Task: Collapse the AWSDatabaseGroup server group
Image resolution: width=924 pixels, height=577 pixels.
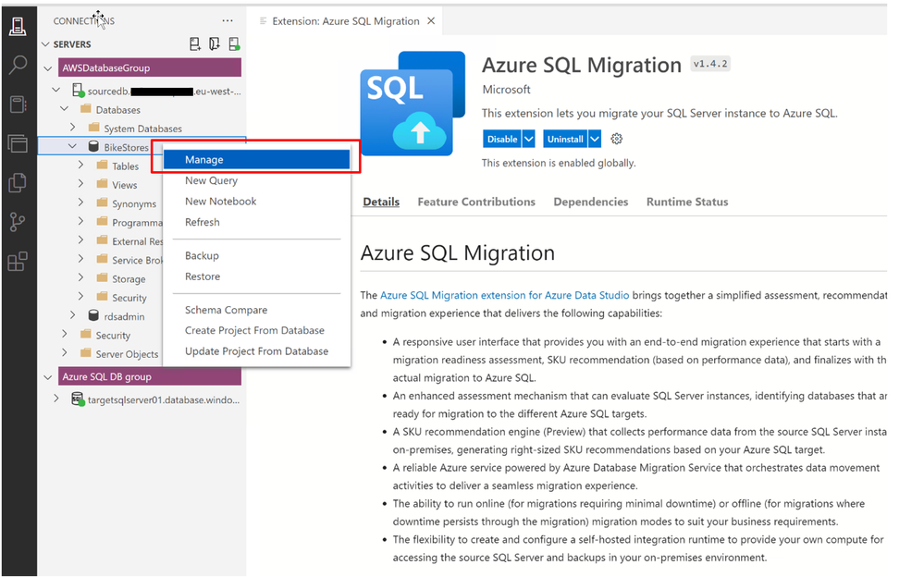Action: click(48, 68)
